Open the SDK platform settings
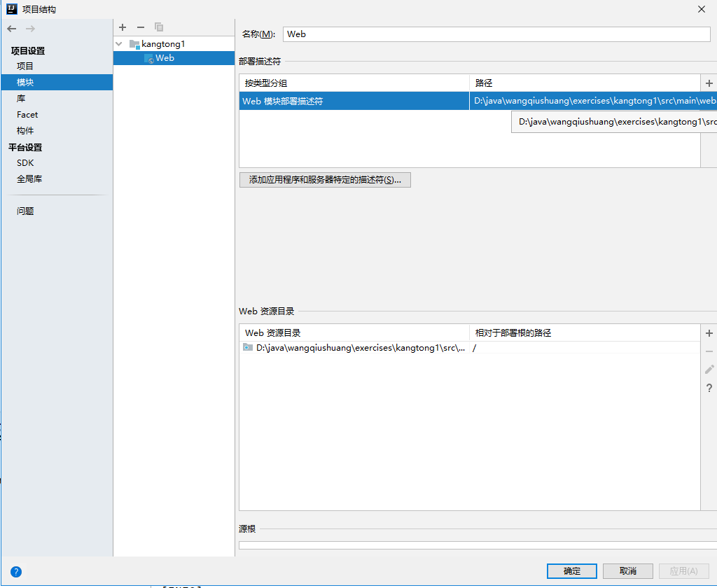The width and height of the screenshot is (717, 588). coord(25,163)
